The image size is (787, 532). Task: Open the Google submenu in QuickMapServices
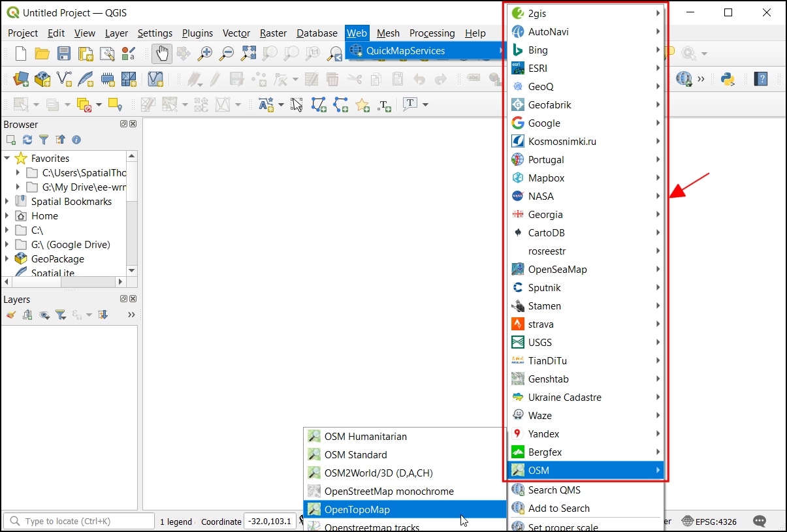[586, 123]
